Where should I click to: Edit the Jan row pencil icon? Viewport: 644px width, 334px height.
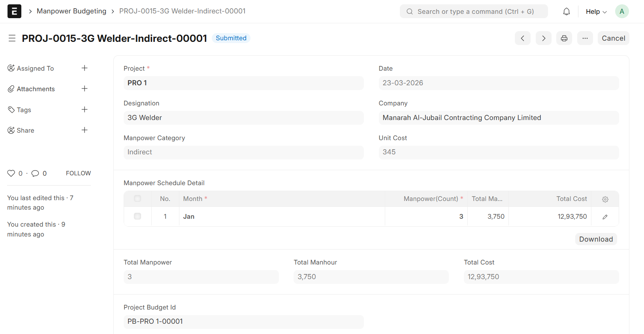pyautogui.click(x=604, y=217)
